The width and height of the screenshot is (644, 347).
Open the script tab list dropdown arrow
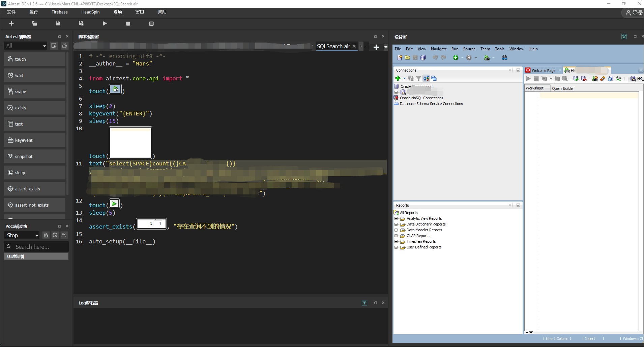click(386, 47)
